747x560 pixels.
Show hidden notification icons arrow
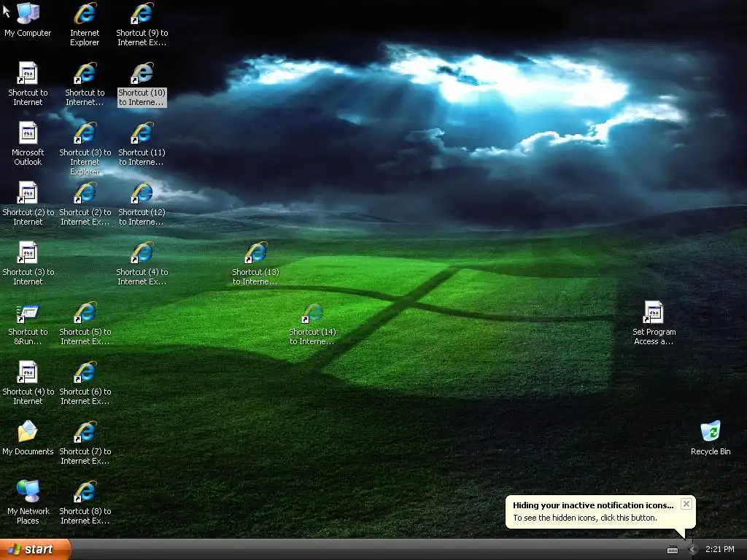pos(692,550)
